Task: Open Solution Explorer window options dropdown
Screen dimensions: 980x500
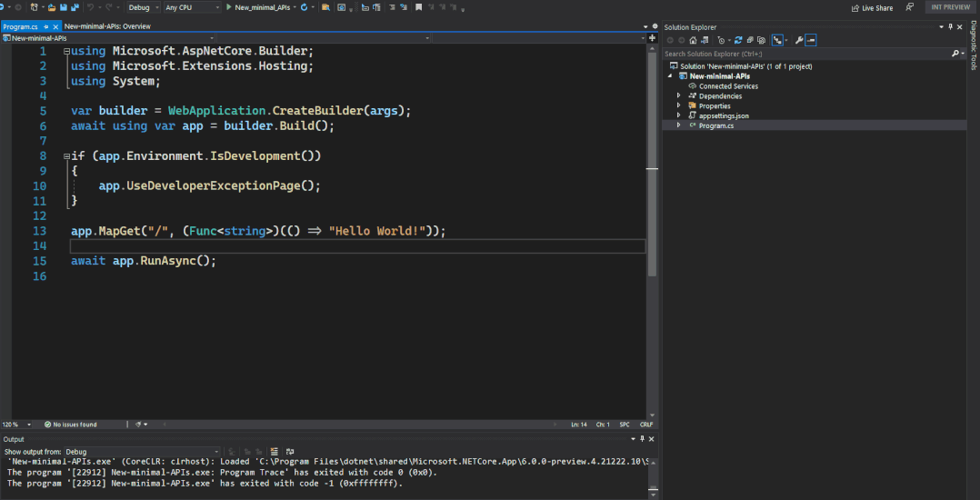Action: tap(941, 27)
